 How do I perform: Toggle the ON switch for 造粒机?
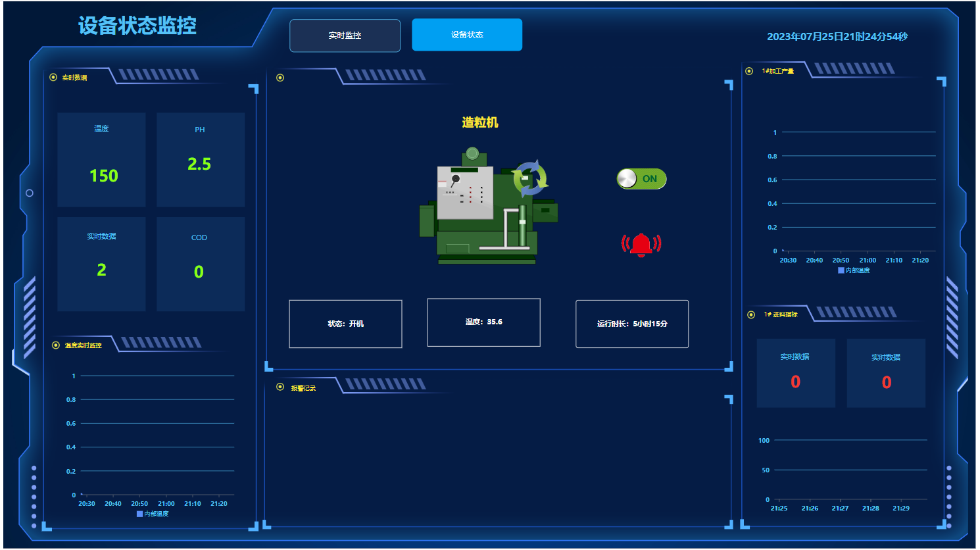pyautogui.click(x=641, y=179)
